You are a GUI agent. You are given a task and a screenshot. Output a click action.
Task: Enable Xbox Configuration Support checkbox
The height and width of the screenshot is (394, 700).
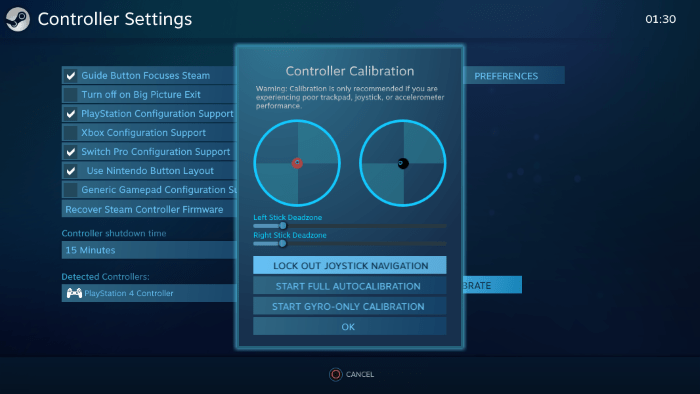71,133
